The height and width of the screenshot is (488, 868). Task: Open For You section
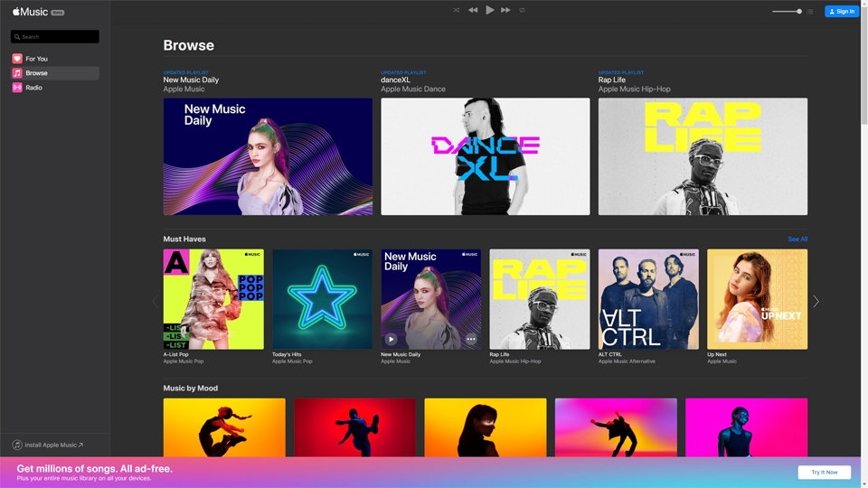pyautogui.click(x=55, y=59)
